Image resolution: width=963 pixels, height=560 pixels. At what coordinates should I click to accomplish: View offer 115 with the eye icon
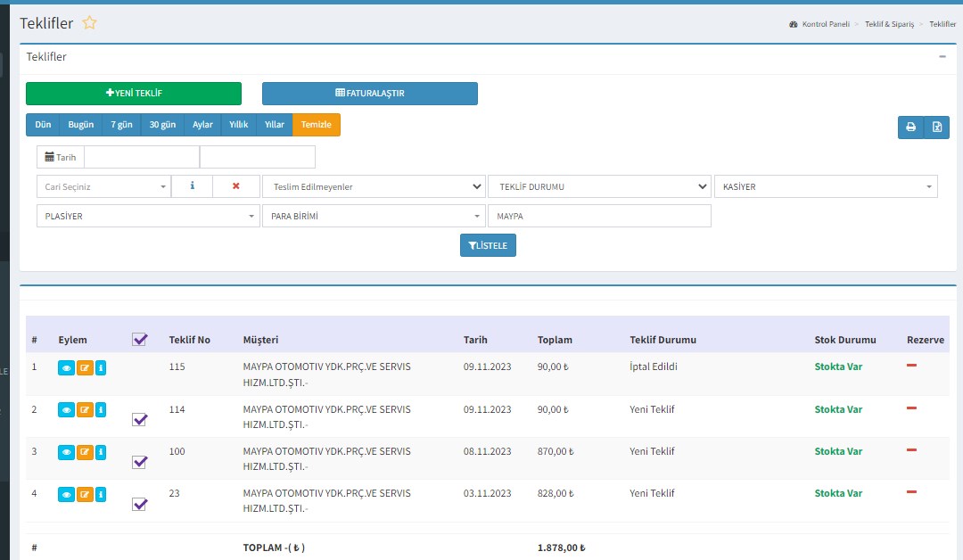point(66,367)
